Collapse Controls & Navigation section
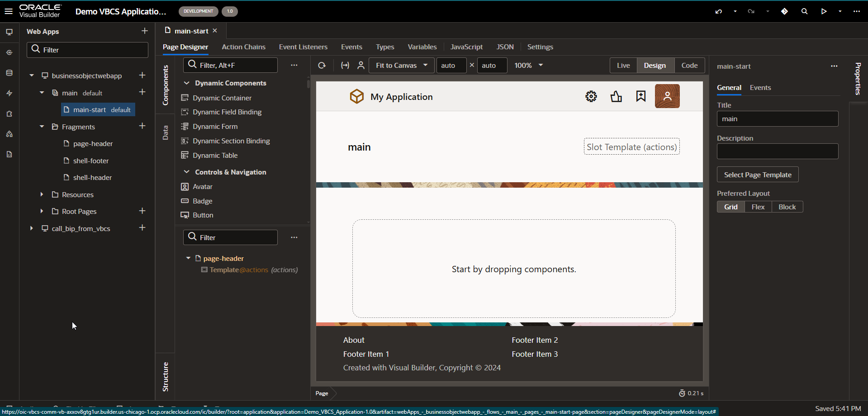 click(186, 172)
